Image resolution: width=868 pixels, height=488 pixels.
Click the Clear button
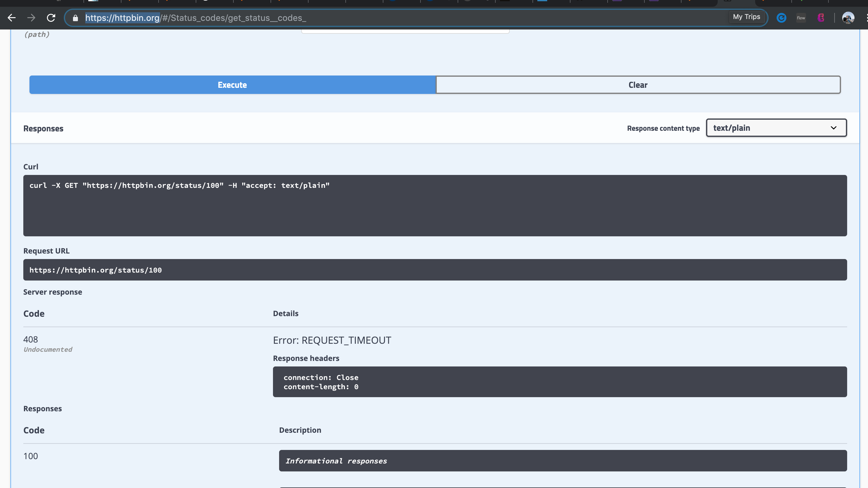(638, 85)
